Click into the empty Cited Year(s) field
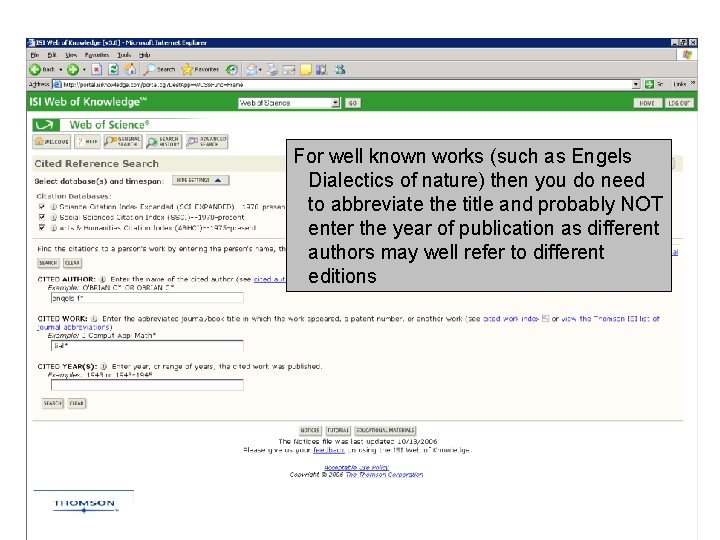720x540 pixels. pyautogui.click(x=147, y=385)
